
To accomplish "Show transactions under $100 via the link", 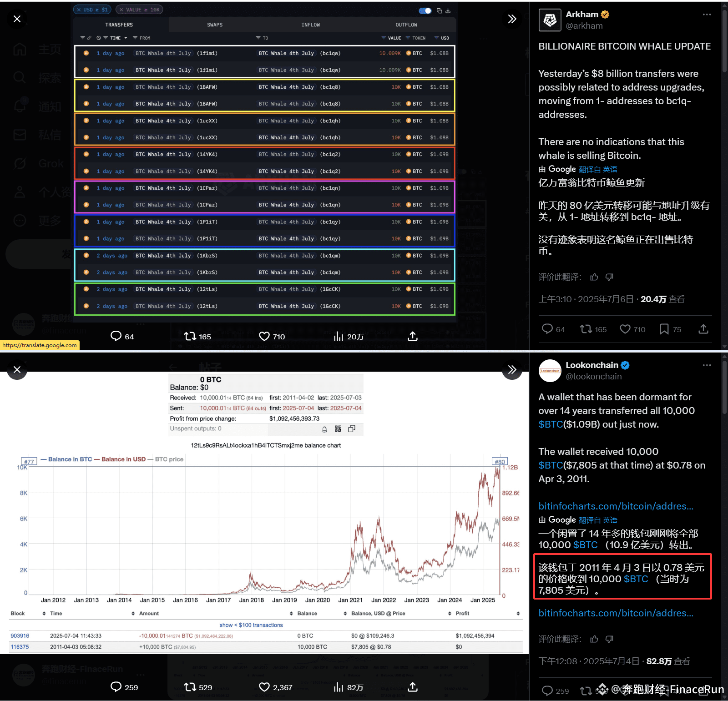I will [251, 625].
